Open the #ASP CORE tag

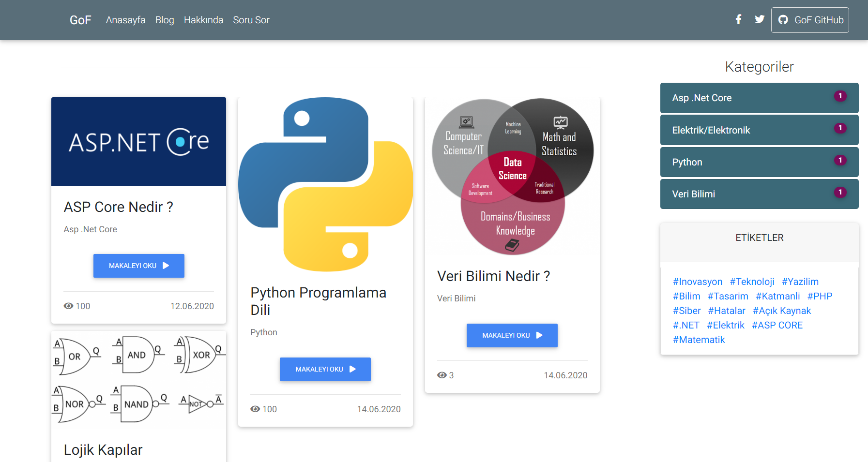coord(777,325)
